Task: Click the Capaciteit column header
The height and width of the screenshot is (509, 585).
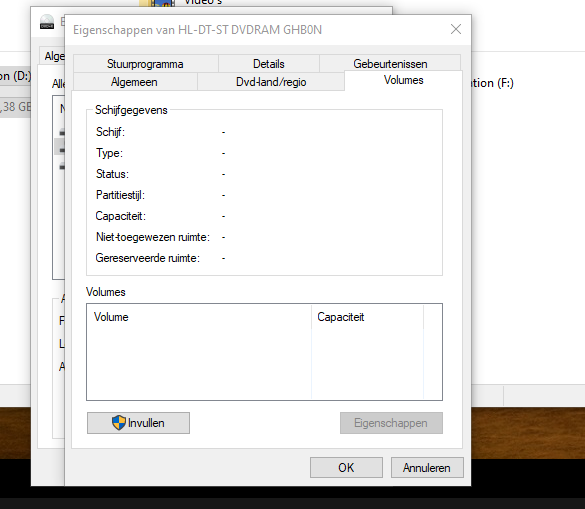Action: (367, 317)
